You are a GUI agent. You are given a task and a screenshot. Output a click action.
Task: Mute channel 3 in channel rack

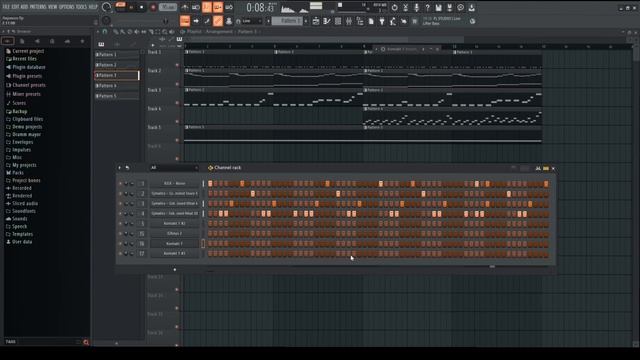(x=120, y=204)
